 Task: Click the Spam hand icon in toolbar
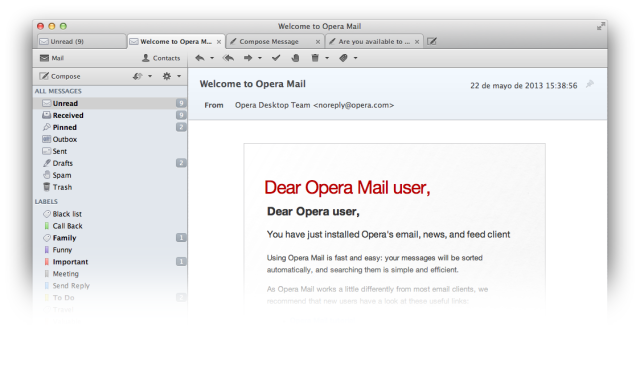(296, 58)
